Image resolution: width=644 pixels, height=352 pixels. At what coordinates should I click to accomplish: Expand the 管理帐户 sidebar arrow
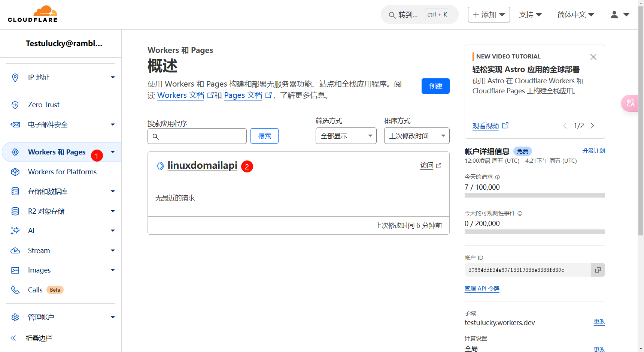[113, 317]
